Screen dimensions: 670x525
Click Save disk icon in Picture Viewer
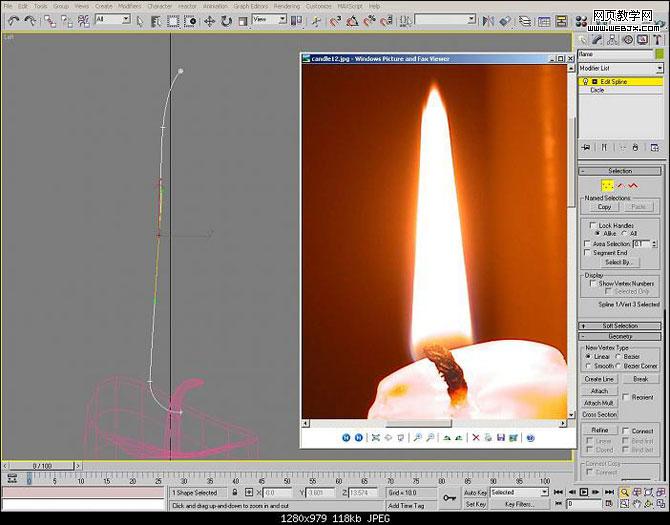tap(501, 437)
